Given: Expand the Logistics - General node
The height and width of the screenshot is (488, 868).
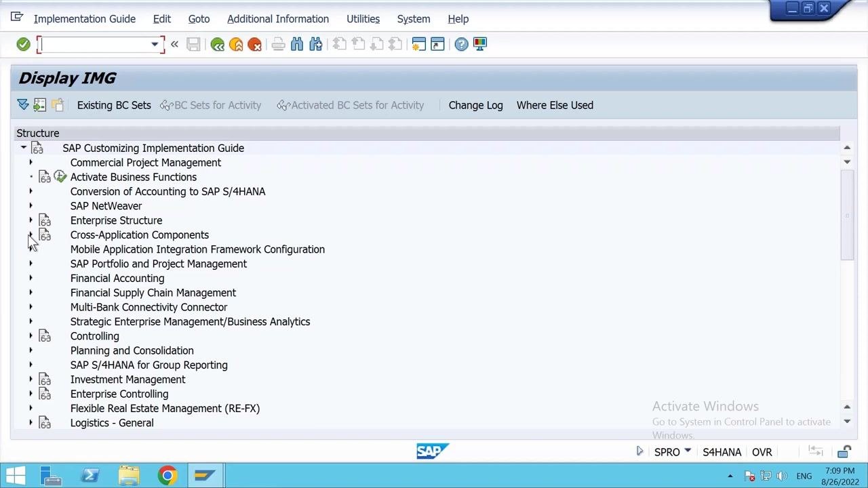Looking at the screenshot, I should tap(31, 423).
